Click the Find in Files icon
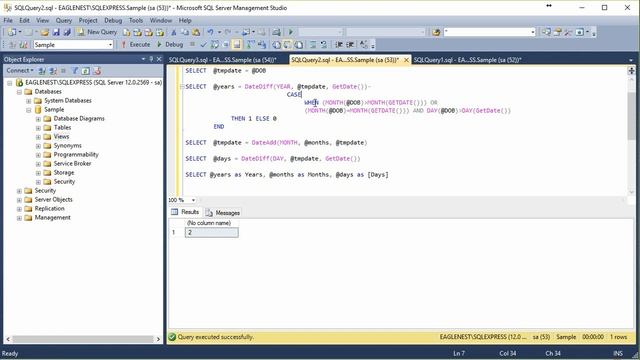Image resolution: width=640 pixels, height=360 pixels. pyautogui.click(x=436, y=32)
